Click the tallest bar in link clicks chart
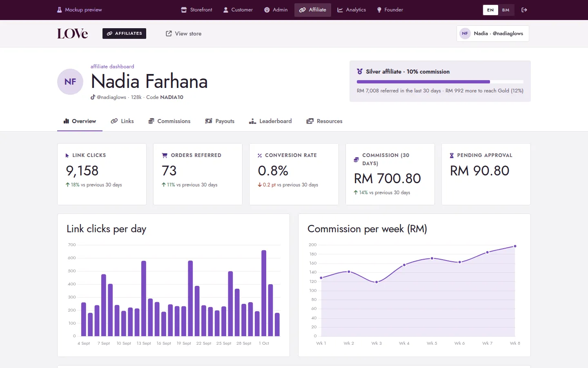588x368 pixels. pos(264,293)
